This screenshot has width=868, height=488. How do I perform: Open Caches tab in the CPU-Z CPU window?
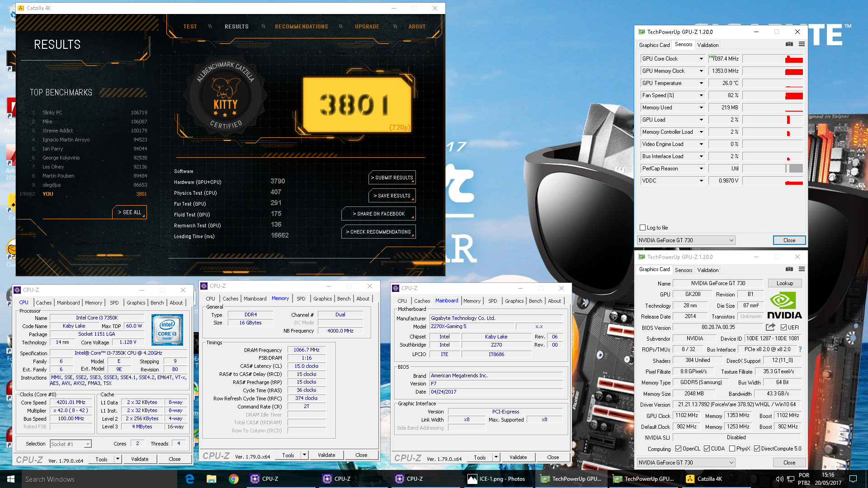pos(43,303)
